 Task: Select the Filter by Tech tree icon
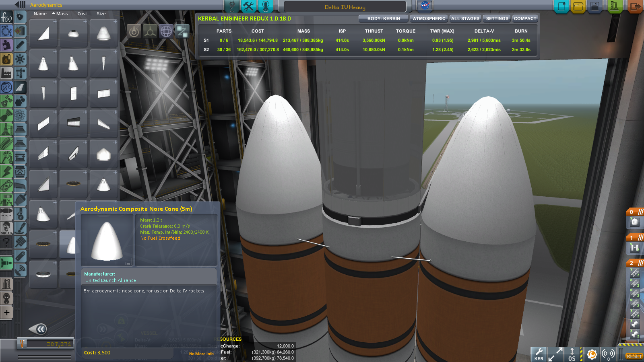tap(6, 87)
